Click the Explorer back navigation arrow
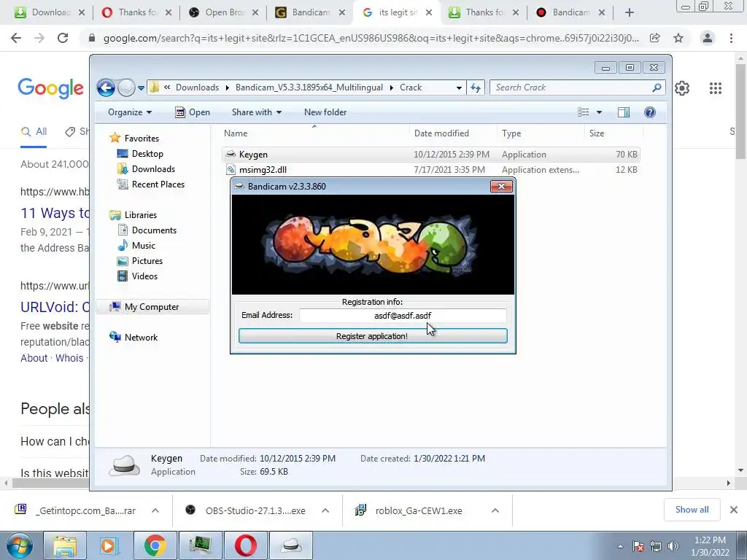Viewport: 747px width, 560px height. [x=106, y=87]
